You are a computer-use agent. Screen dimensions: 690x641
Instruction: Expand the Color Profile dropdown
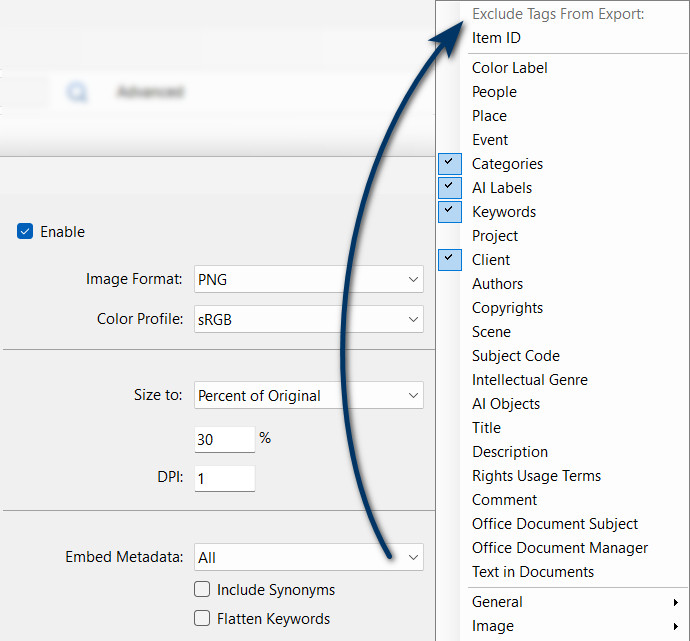pos(308,320)
